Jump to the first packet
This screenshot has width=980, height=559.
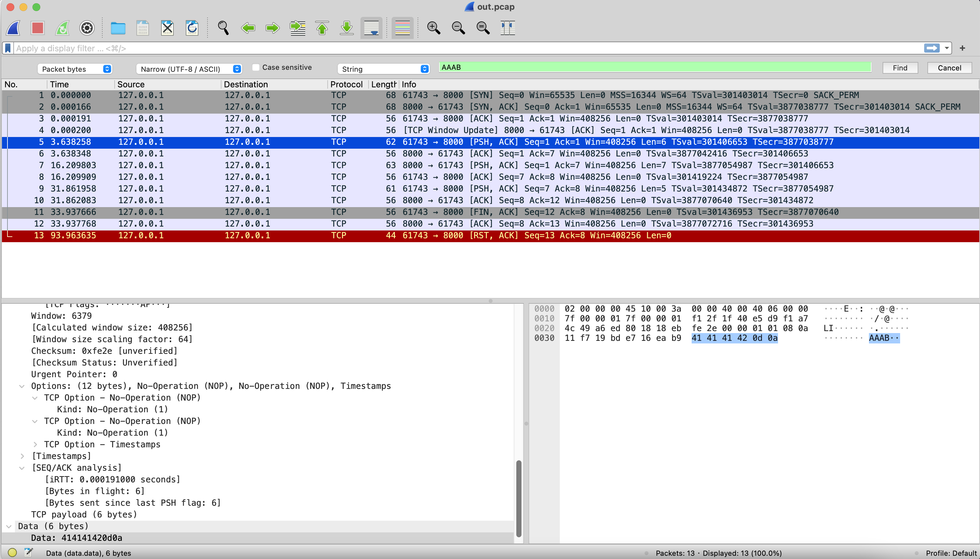pyautogui.click(x=322, y=28)
